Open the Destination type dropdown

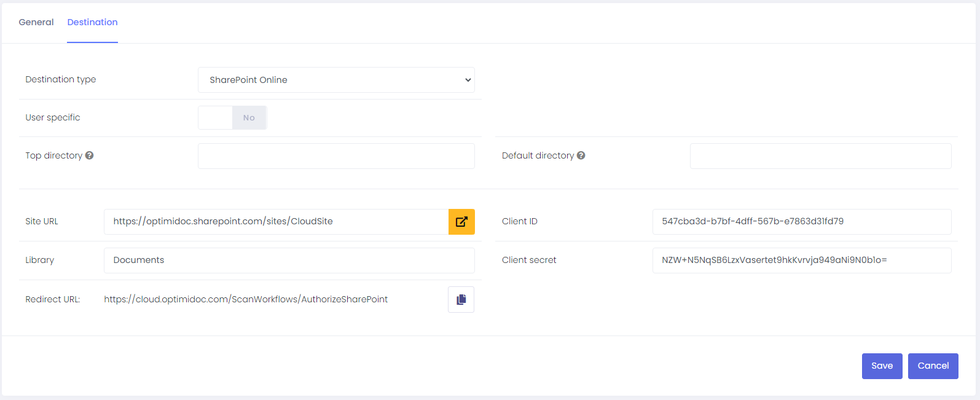[x=336, y=80]
